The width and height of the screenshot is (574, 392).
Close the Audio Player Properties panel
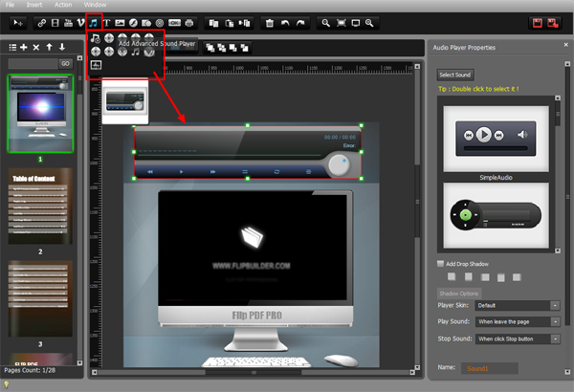click(x=566, y=45)
